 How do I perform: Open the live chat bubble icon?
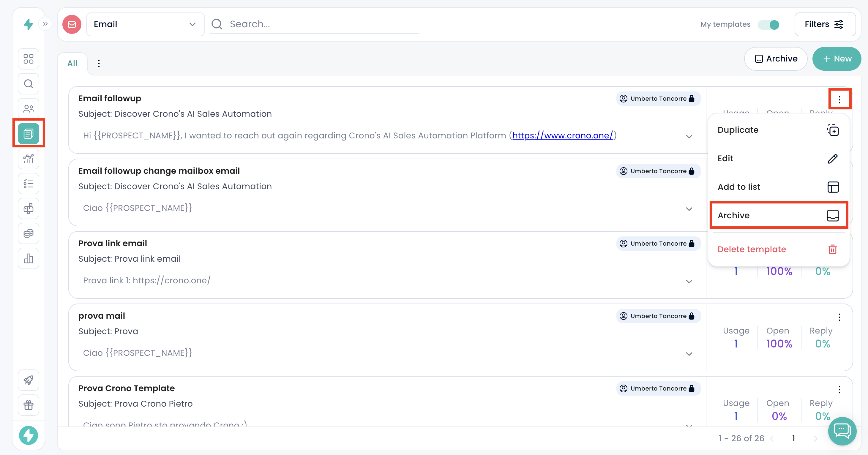[842, 431]
